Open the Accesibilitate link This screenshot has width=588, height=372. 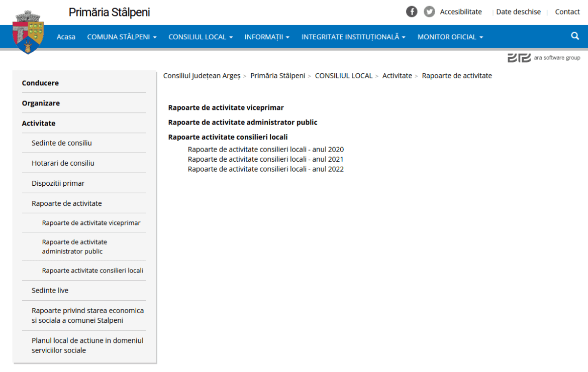tap(461, 12)
